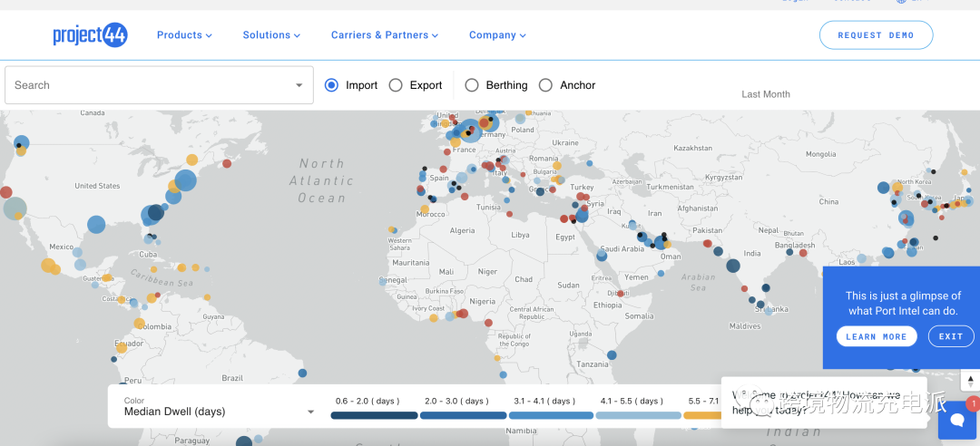Select the Export radio button
This screenshot has width=980, height=446.
[396, 85]
